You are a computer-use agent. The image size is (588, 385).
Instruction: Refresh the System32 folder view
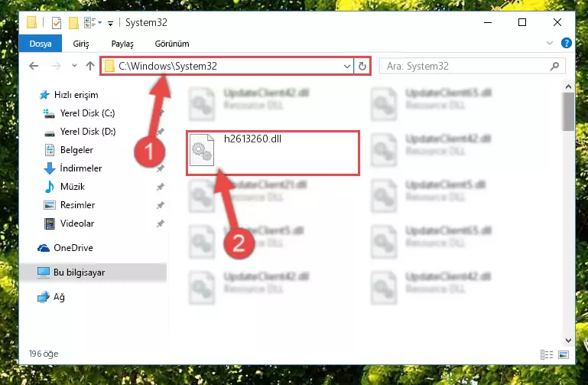coord(362,67)
